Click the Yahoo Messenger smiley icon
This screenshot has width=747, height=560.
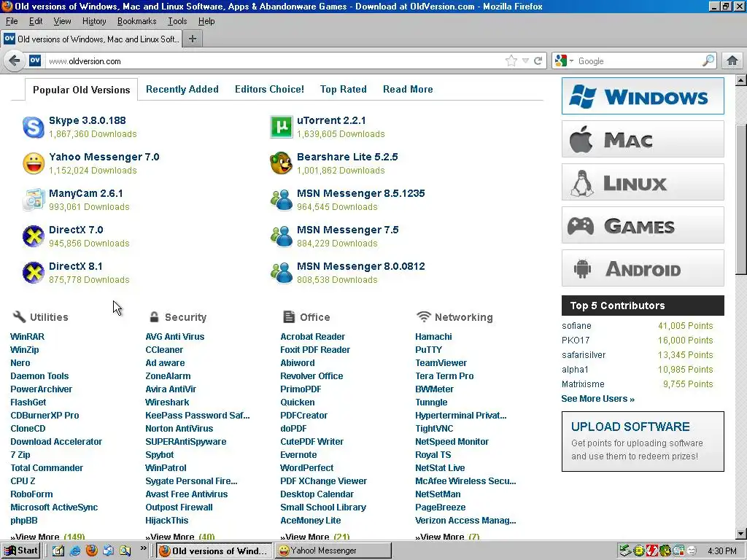(34, 164)
